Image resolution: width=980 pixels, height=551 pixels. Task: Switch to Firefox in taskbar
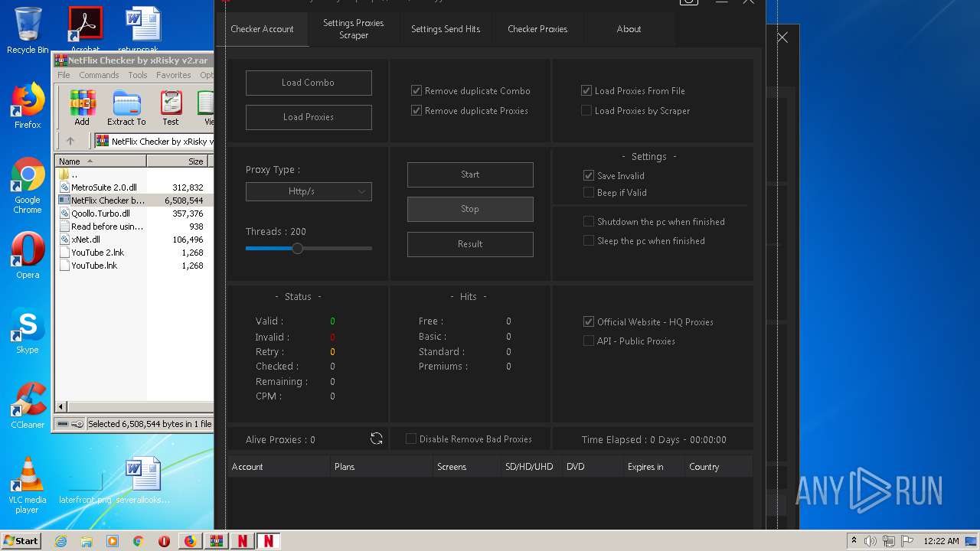click(190, 541)
